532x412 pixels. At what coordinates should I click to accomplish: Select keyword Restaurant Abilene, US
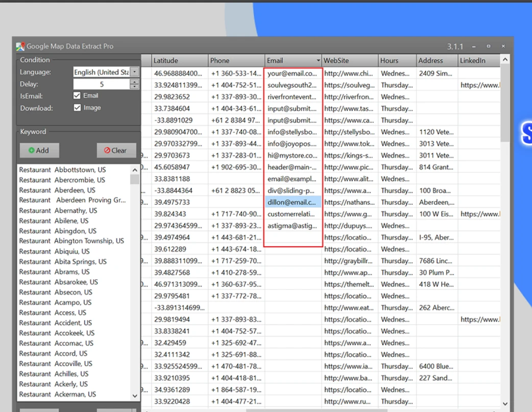click(x=54, y=221)
